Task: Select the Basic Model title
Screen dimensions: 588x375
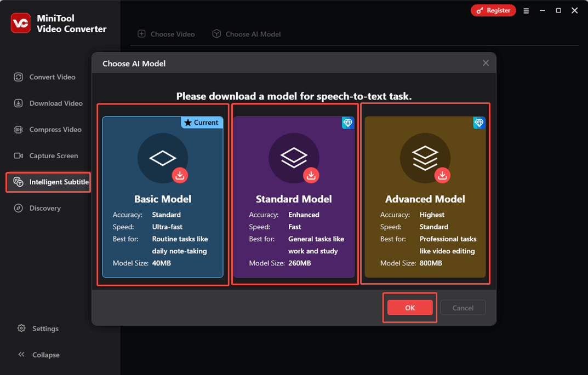Action: click(163, 199)
